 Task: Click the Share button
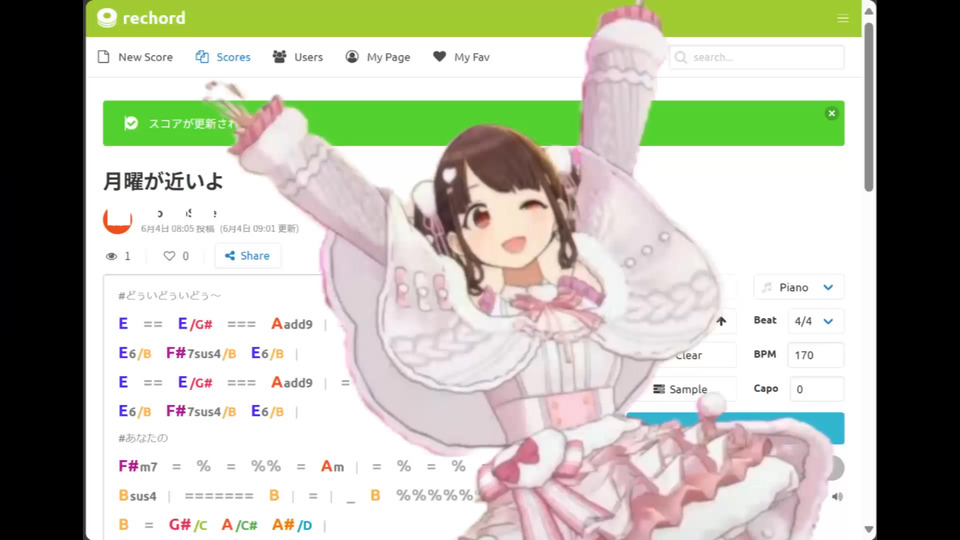click(247, 256)
